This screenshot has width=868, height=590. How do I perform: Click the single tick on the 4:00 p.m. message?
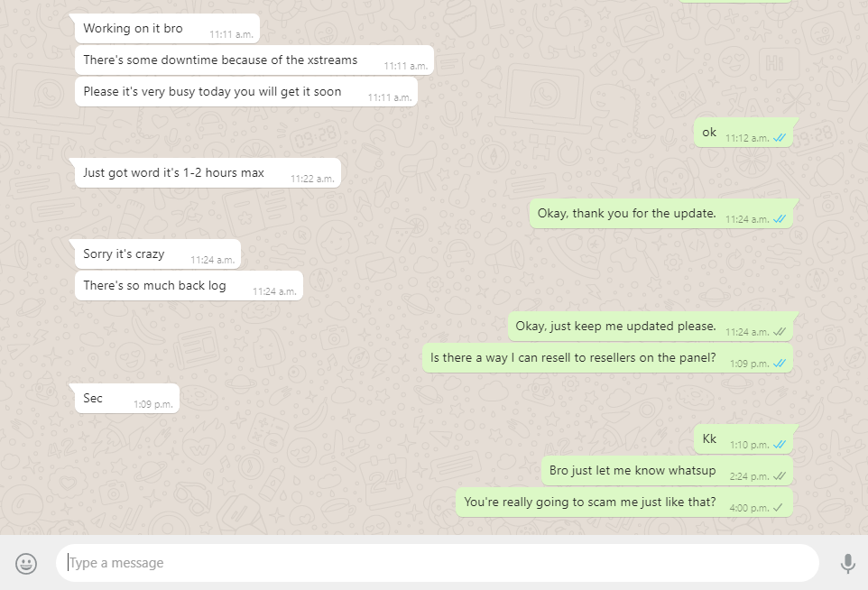click(778, 508)
